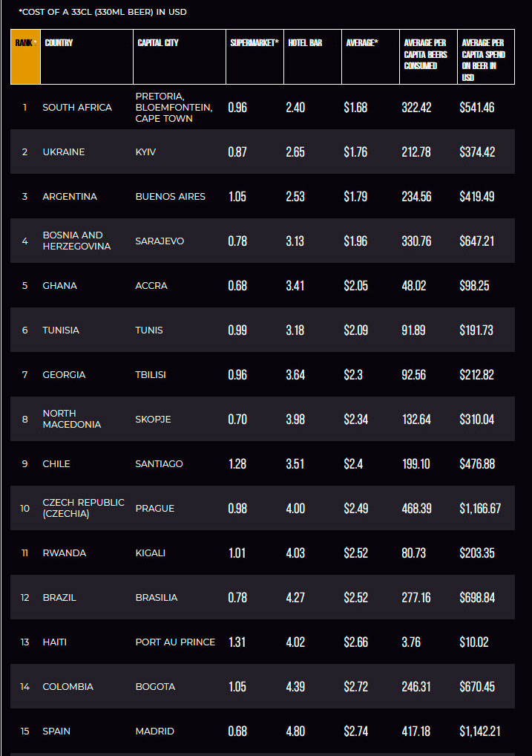Select the South Africa row
The height and width of the screenshot is (756, 532).
point(263,107)
